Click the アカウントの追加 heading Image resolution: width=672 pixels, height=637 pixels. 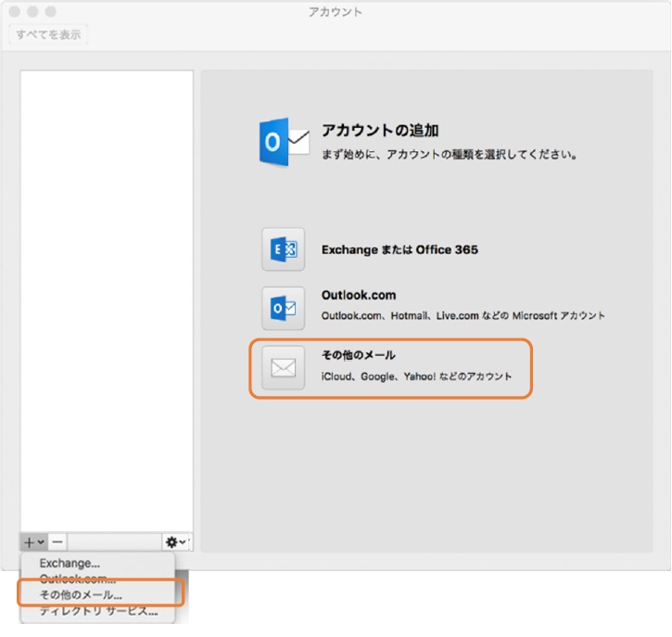coord(380,130)
